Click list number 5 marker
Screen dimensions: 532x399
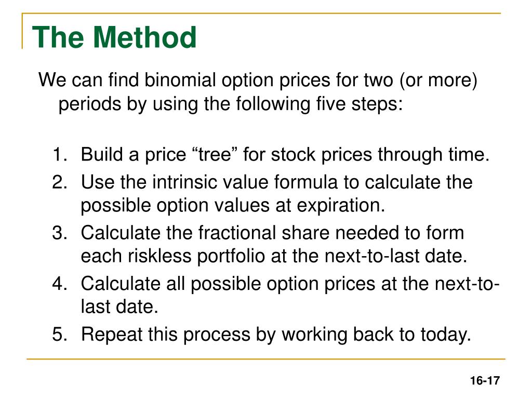(60, 334)
